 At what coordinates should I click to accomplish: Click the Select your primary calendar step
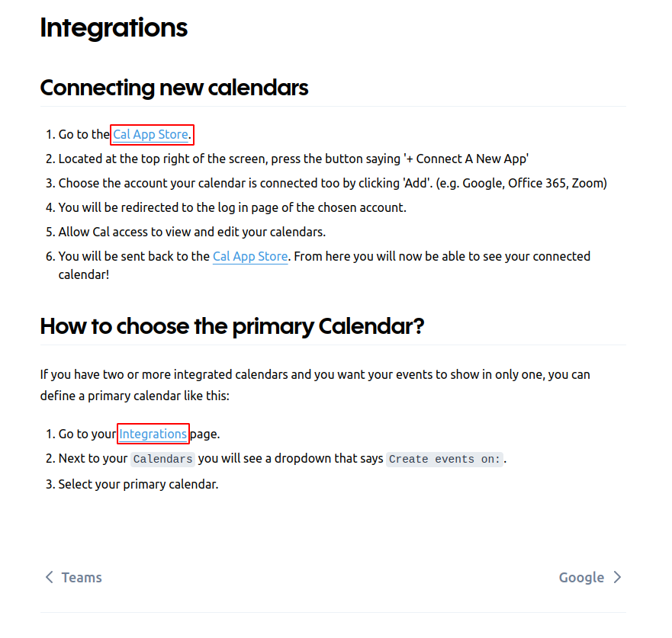tap(137, 484)
